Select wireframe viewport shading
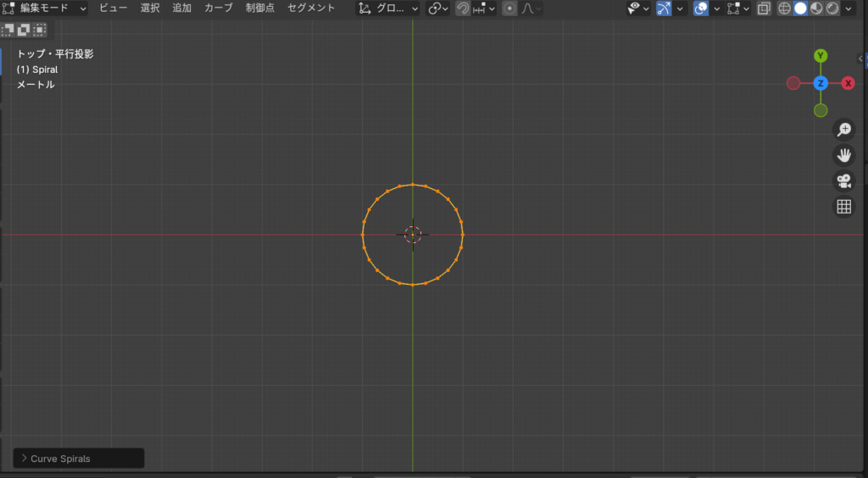This screenshot has height=478, width=868. tap(784, 8)
